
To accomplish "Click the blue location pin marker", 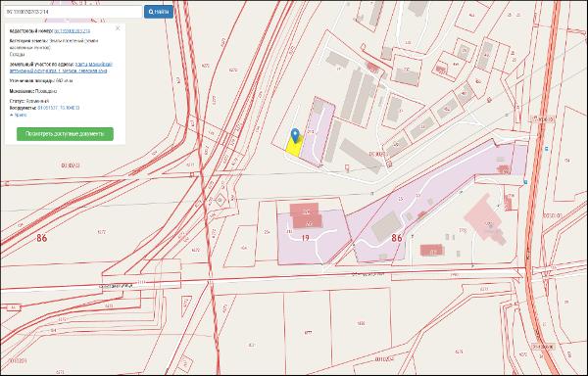I will [295, 135].
